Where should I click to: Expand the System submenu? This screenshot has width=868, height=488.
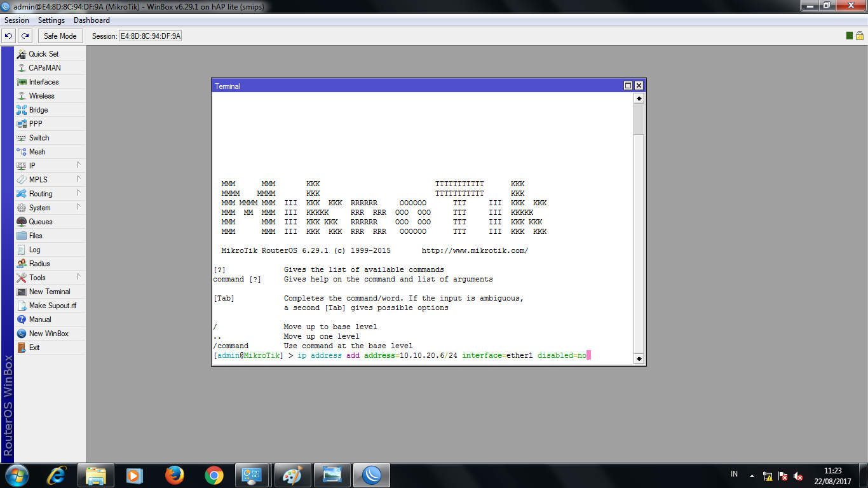pyautogui.click(x=39, y=207)
